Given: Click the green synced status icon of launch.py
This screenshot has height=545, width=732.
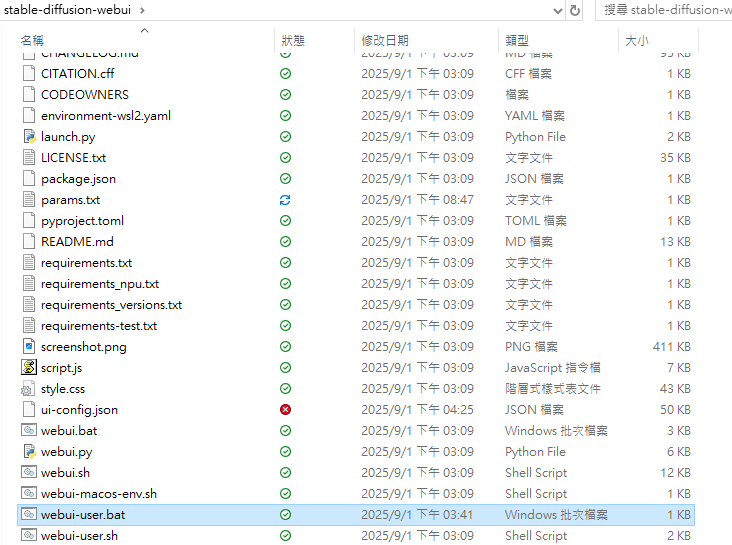Looking at the screenshot, I should tap(285, 137).
